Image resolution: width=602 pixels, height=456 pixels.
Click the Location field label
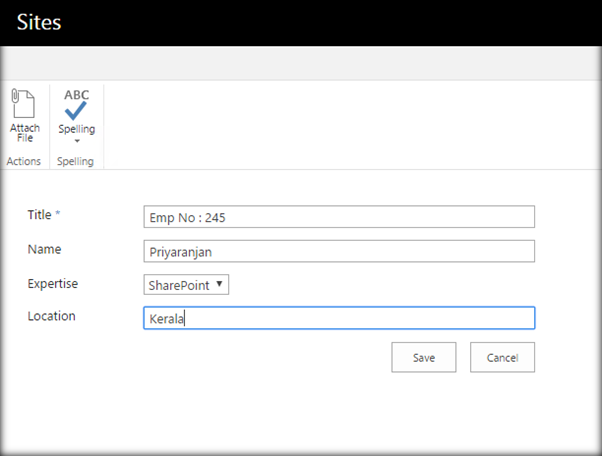(52, 315)
